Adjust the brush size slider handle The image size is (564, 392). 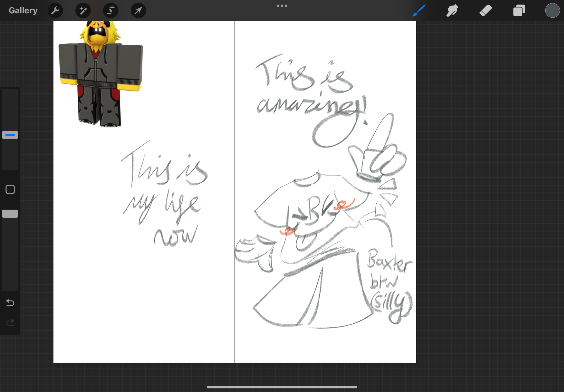[x=10, y=135]
